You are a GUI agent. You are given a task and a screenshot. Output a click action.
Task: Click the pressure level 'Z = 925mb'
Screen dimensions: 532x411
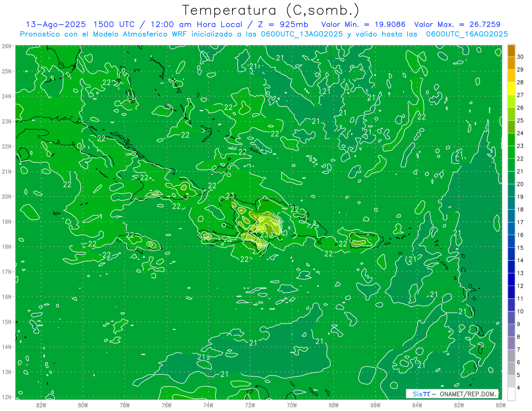pos(283,24)
